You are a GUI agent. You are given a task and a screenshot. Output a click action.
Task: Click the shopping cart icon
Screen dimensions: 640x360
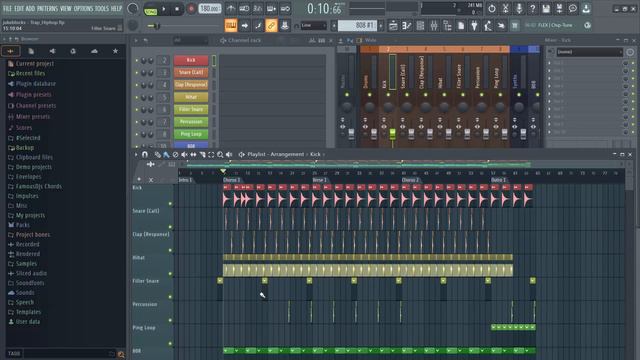515,26
